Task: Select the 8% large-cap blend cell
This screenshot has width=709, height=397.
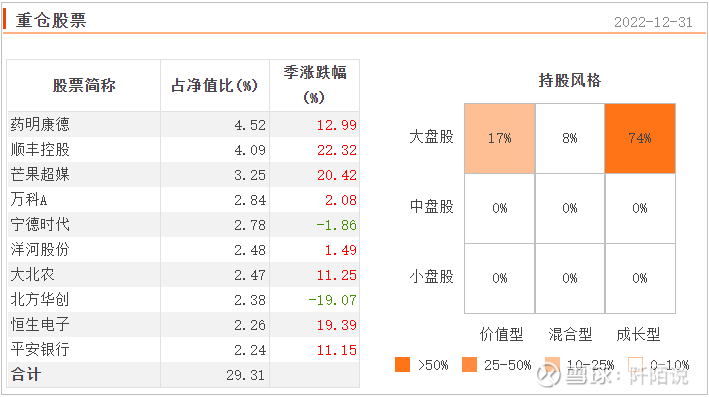Action: pos(570,138)
